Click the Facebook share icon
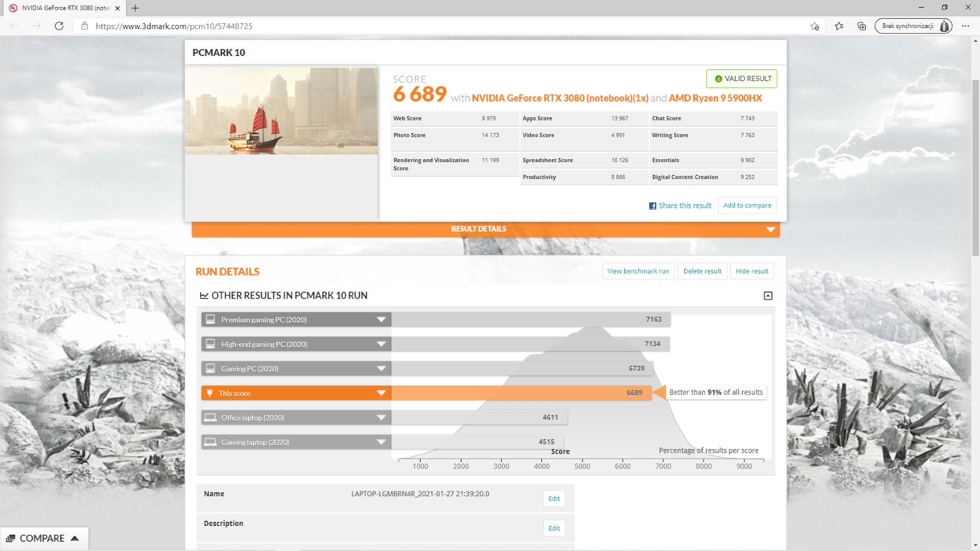980x551 pixels. click(653, 205)
